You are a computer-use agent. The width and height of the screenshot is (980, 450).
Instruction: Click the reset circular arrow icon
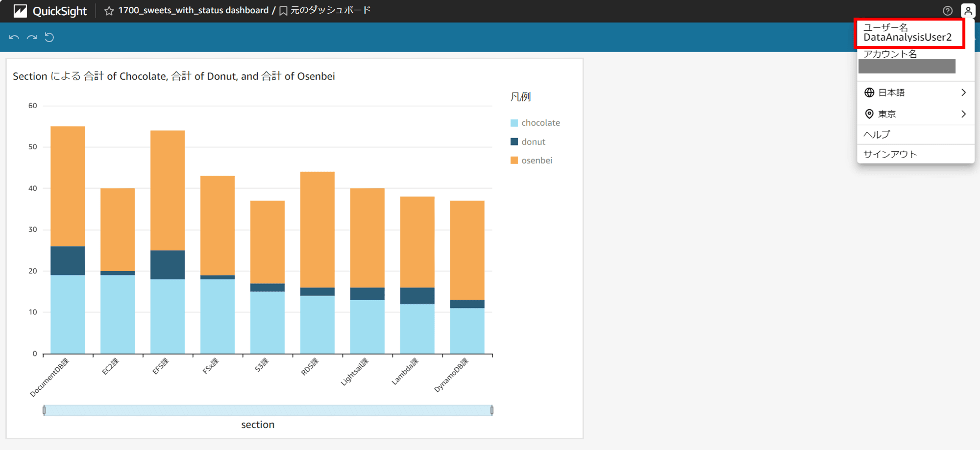[49, 37]
